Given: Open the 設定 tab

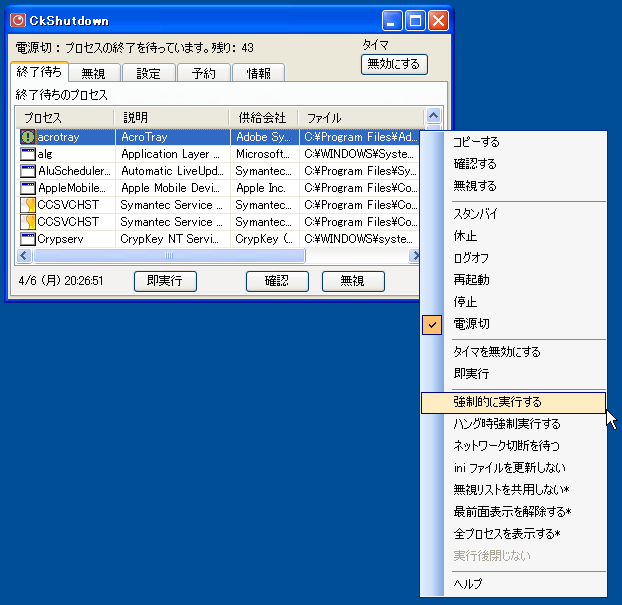Looking at the screenshot, I should click(x=149, y=73).
